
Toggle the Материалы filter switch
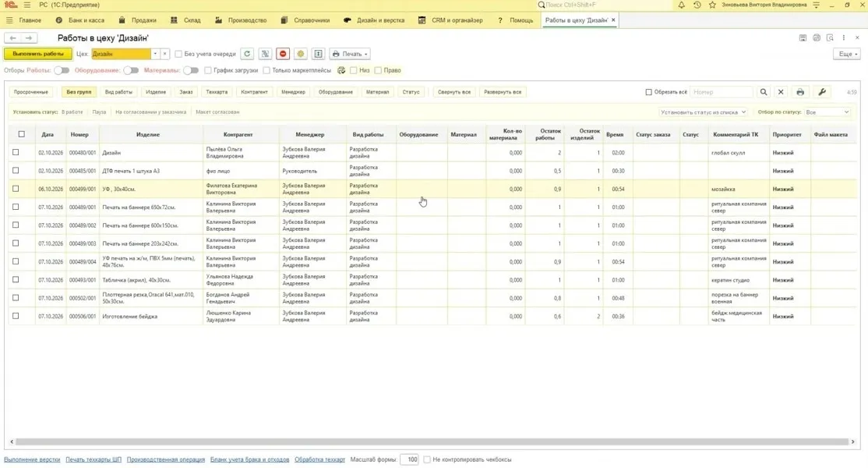[x=191, y=70]
